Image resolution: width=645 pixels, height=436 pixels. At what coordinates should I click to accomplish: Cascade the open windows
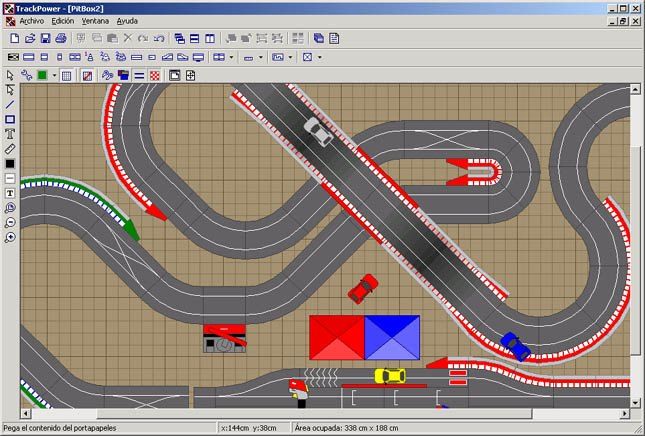[x=179, y=39]
